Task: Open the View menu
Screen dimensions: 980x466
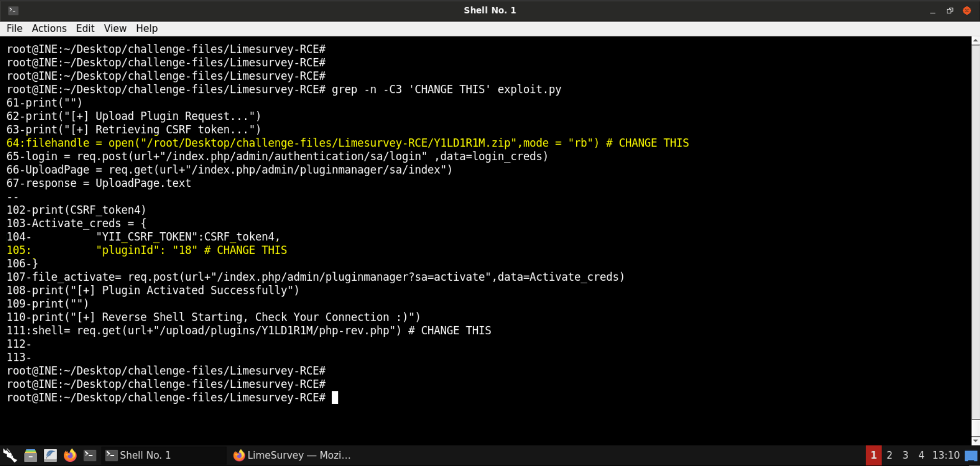Action: pyautogui.click(x=115, y=28)
